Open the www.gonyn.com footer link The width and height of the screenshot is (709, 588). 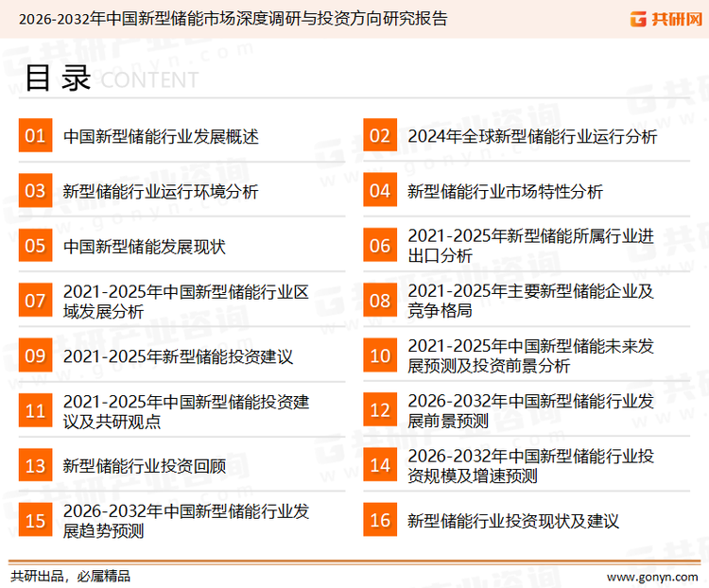click(652, 577)
